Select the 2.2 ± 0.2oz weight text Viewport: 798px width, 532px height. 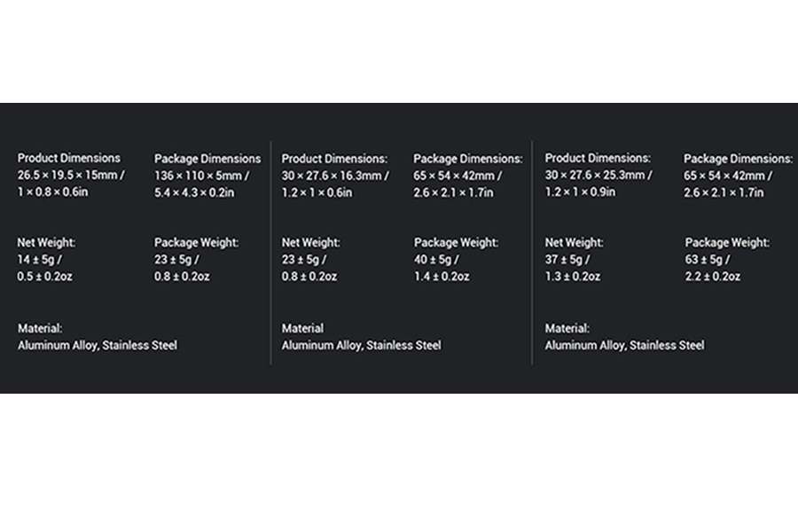(x=712, y=277)
